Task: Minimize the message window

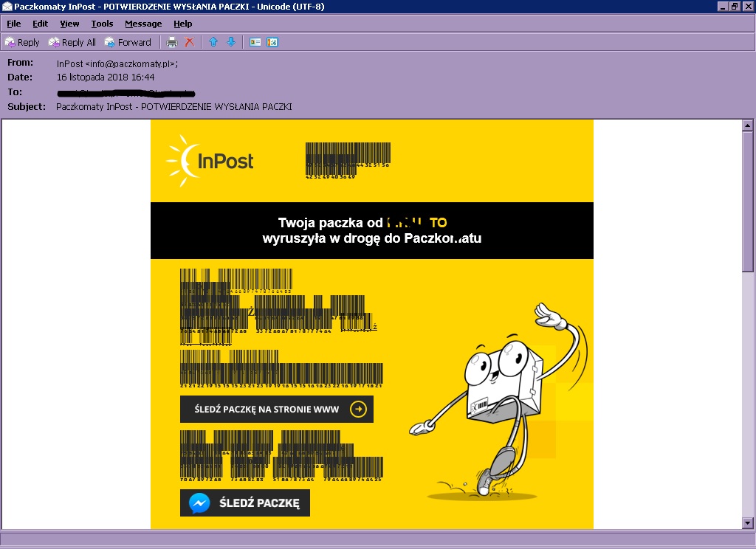Action: click(722, 6)
